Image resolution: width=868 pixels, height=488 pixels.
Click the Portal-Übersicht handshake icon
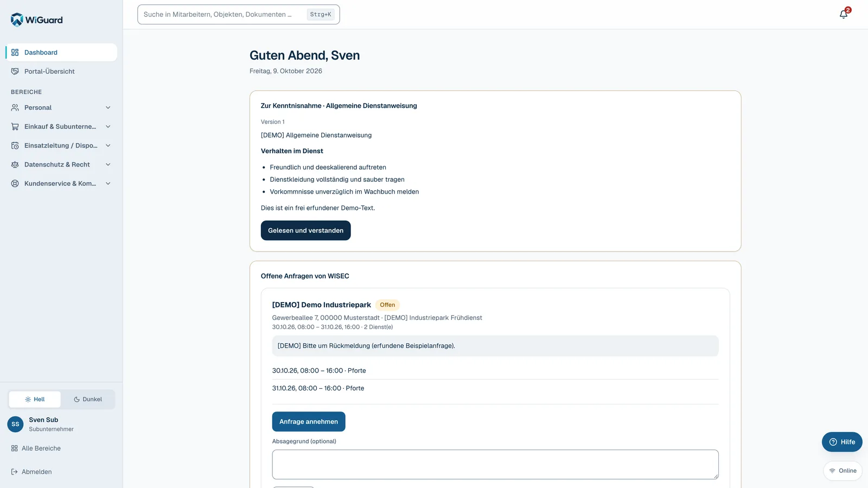click(x=15, y=72)
